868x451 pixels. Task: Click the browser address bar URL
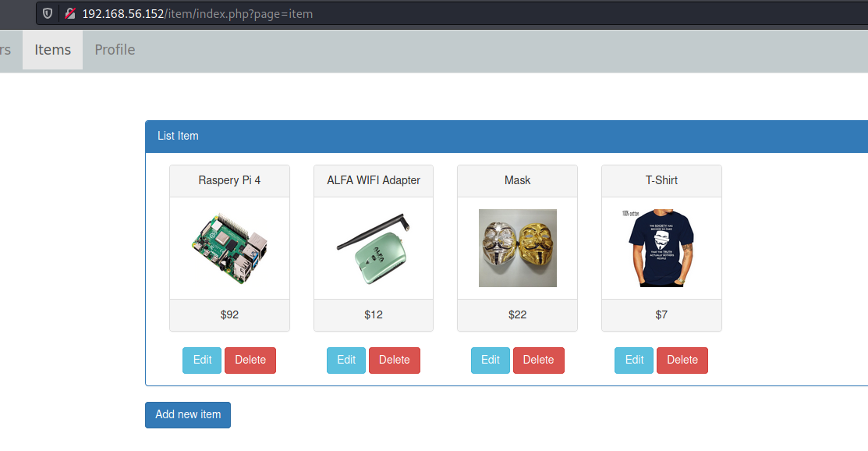198,13
